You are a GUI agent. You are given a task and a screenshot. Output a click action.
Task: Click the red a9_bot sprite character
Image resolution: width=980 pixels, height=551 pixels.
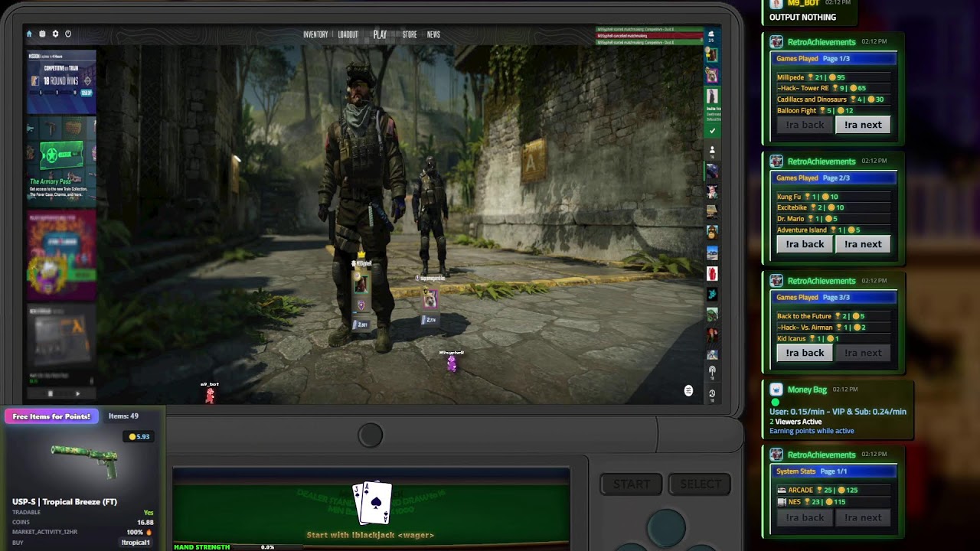[x=210, y=394]
